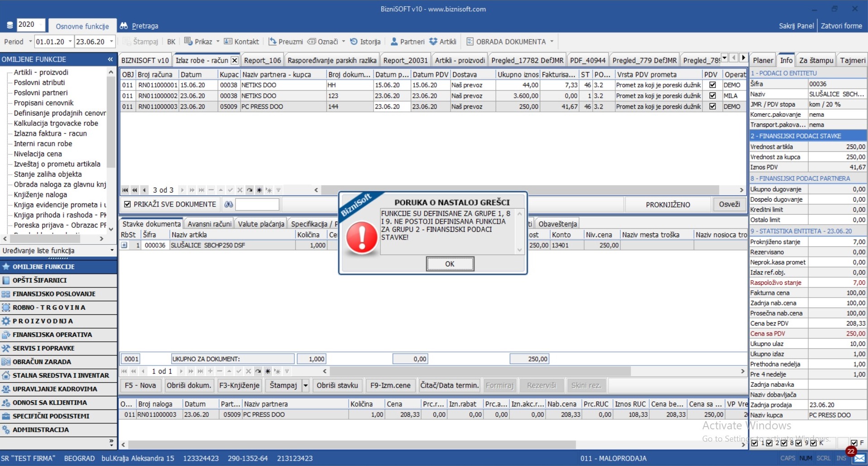Screen dimensions: 868x466
Task: Toggle info group checkbox 8
Action: [784, 443]
